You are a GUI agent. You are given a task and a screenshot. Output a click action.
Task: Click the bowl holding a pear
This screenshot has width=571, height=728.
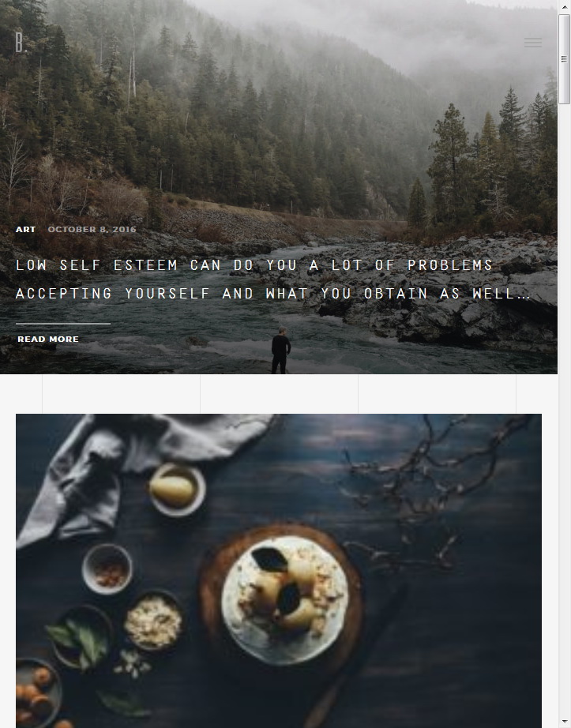[176, 490]
